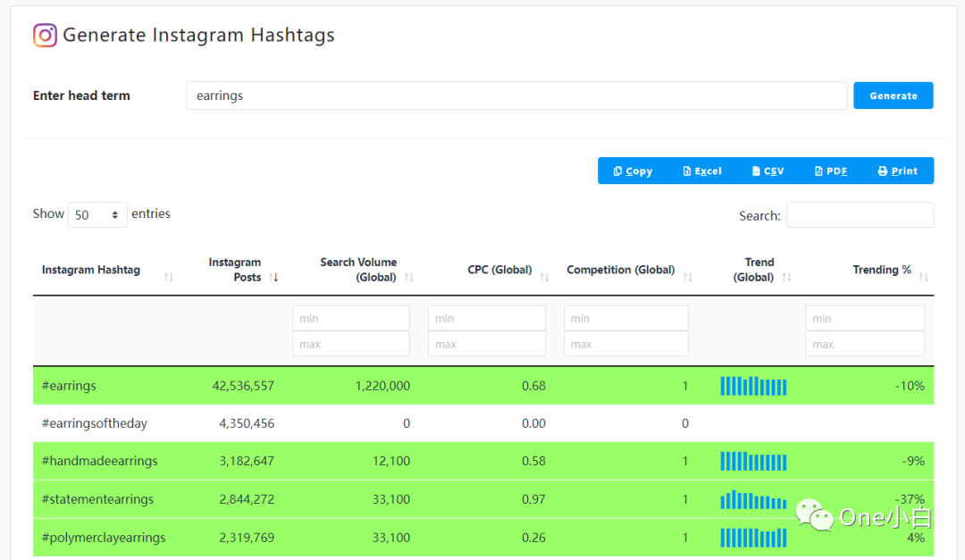965x560 pixels.
Task: Select the #earrings hashtag row
Action: [483, 386]
